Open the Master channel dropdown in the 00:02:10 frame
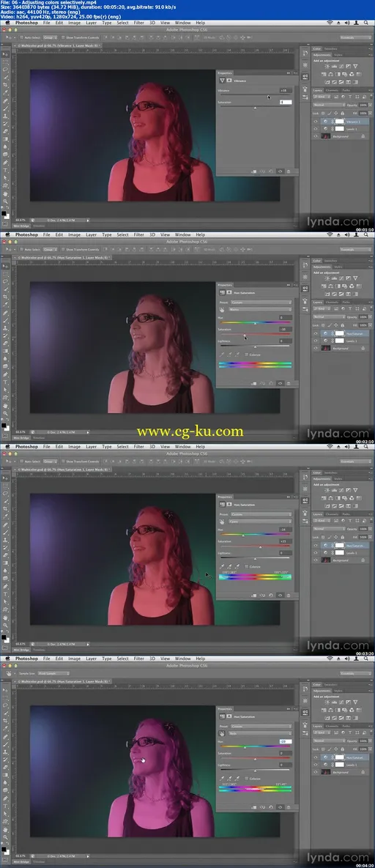Image resolution: width=375 pixels, height=868 pixels. 261,309
